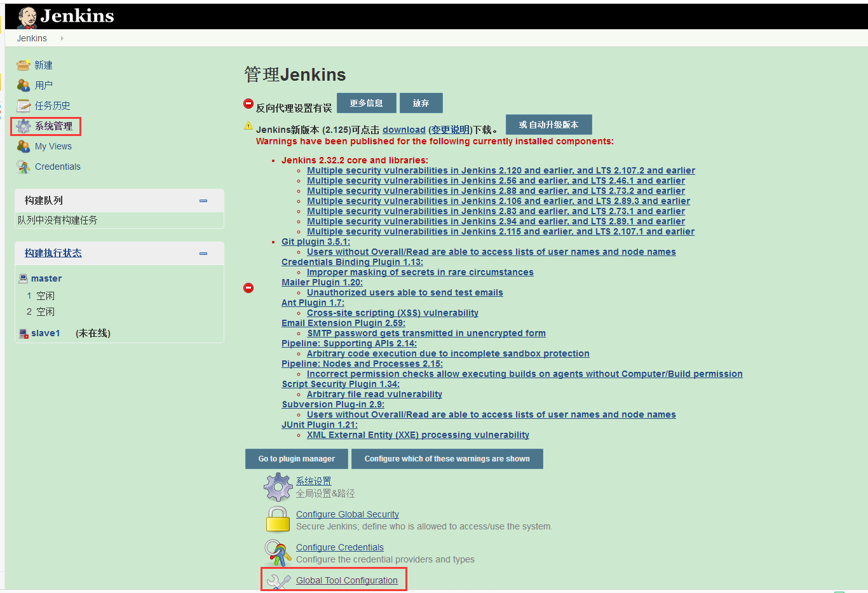The width and height of the screenshot is (868, 593).
Task: Click the 或 自动升级版本 button
Action: click(548, 125)
